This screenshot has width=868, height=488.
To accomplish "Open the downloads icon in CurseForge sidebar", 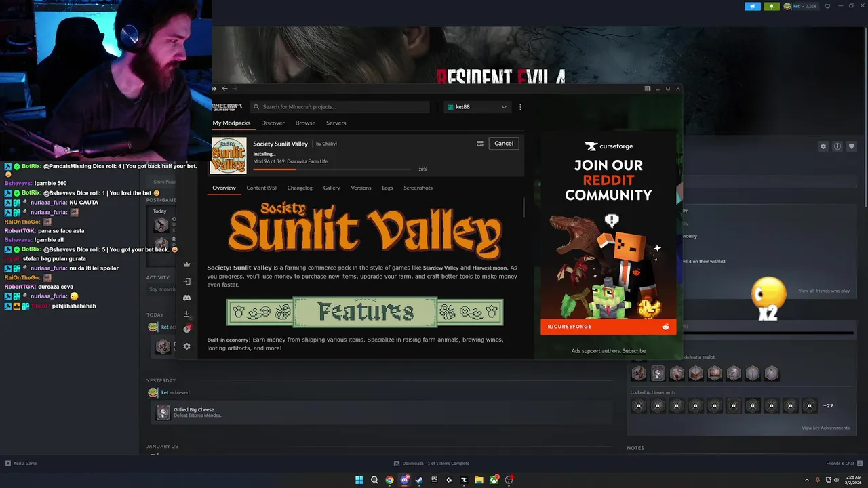I will tap(186, 314).
